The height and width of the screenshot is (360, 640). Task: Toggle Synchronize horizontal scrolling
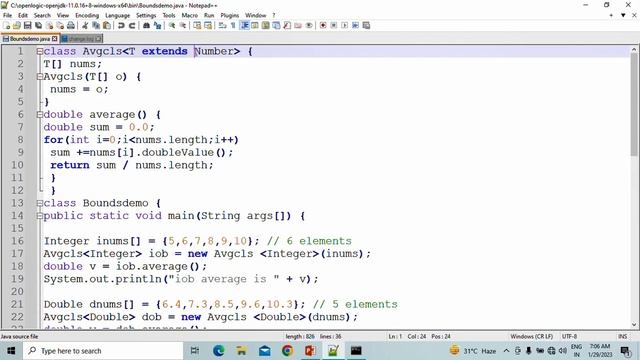(208, 25)
